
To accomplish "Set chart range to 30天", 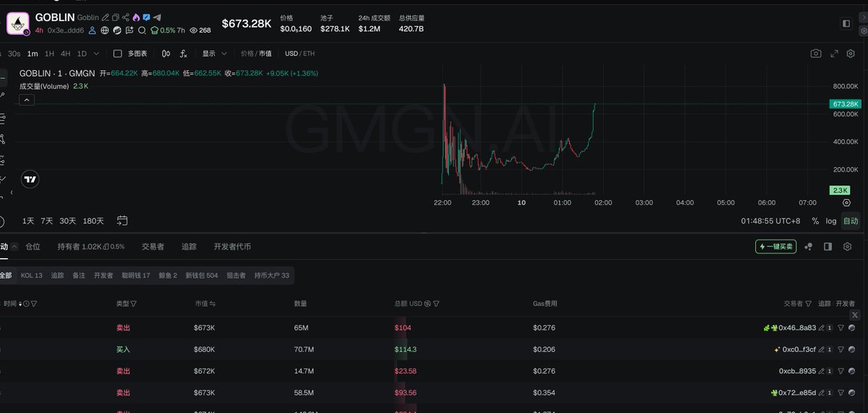I will tap(68, 221).
